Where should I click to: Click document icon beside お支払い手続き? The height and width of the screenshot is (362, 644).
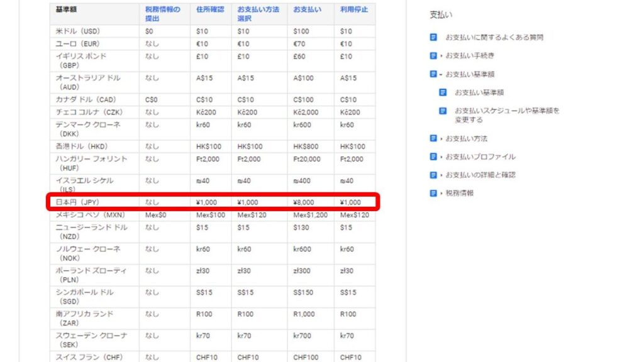click(433, 55)
